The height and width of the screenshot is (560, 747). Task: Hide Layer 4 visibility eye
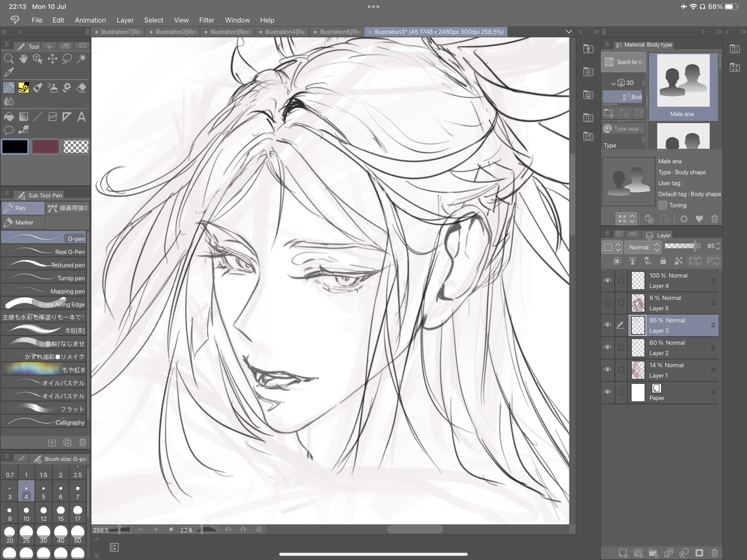point(607,281)
